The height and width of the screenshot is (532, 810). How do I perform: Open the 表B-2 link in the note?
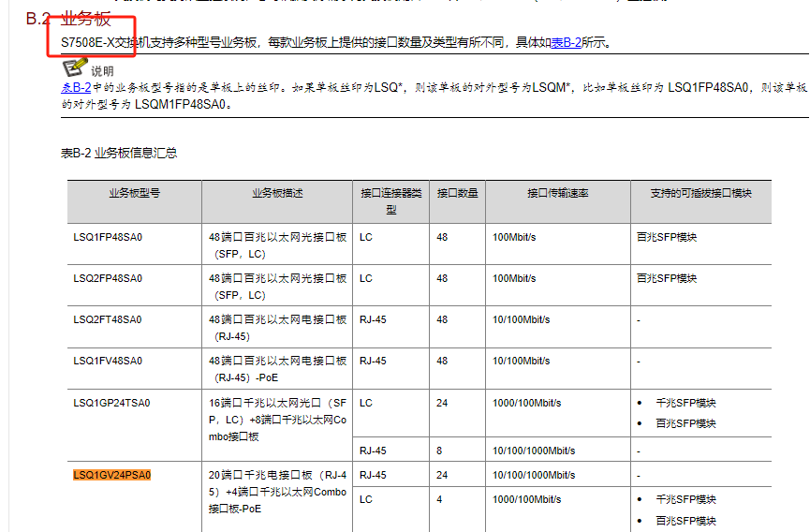[76, 87]
